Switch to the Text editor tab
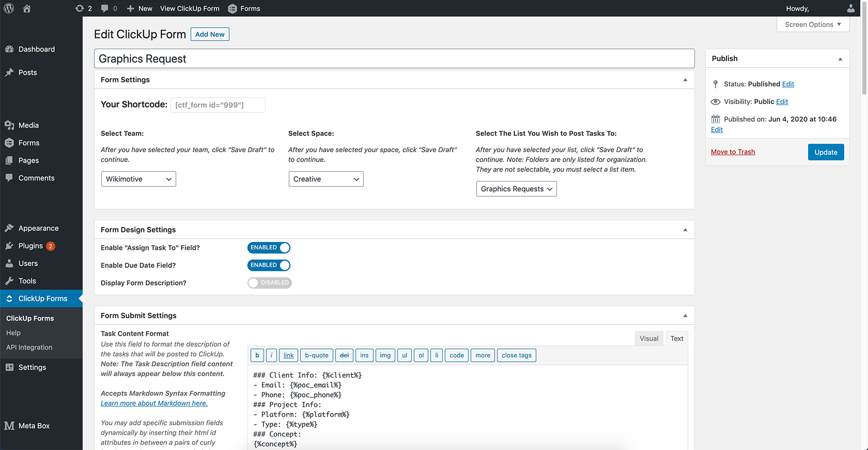This screenshot has height=450, width=868. pos(677,338)
